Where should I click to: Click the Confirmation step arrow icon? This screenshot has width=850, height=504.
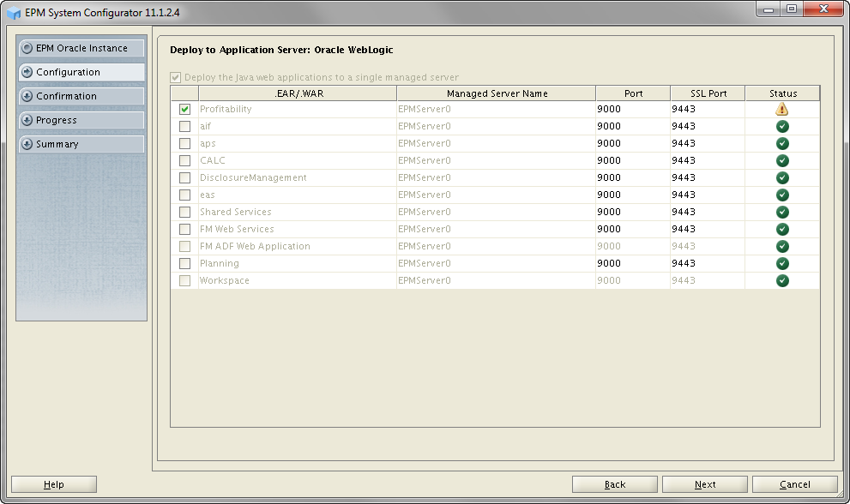pos(27,96)
